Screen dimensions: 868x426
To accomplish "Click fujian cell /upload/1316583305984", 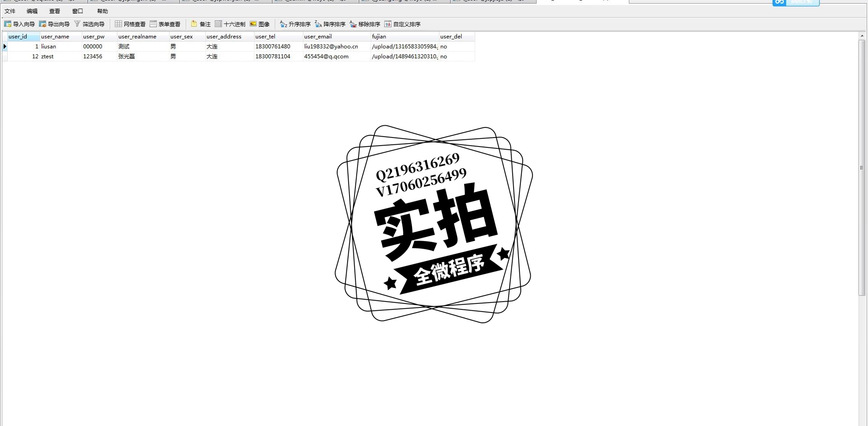I will coord(405,47).
